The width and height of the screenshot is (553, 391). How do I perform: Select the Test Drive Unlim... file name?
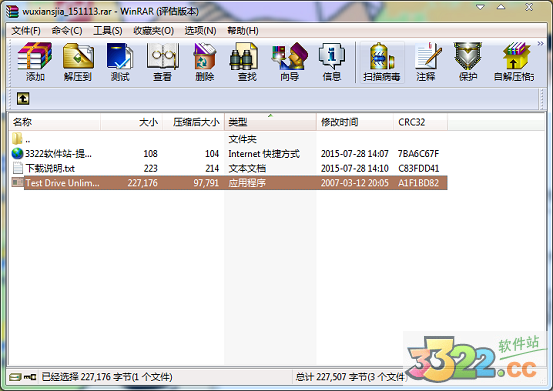tap(62, 183)
